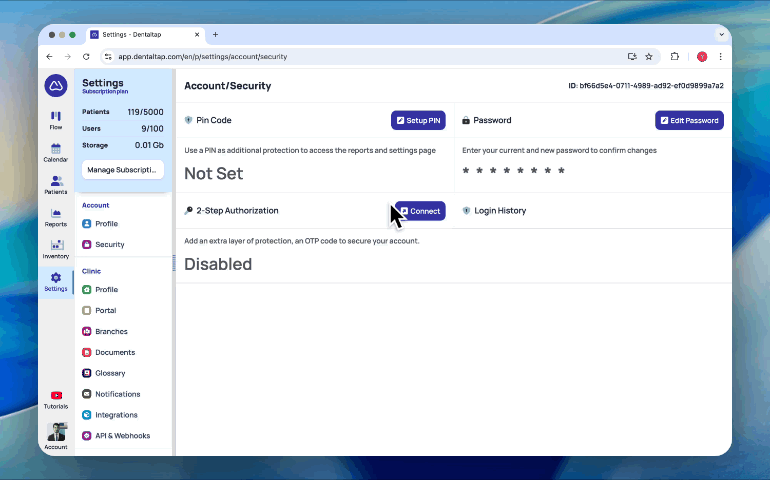Image resolution: width=770 pixels, height=480 pixels.
Task: Open the Reports section icon
Action: pos(56,216)
